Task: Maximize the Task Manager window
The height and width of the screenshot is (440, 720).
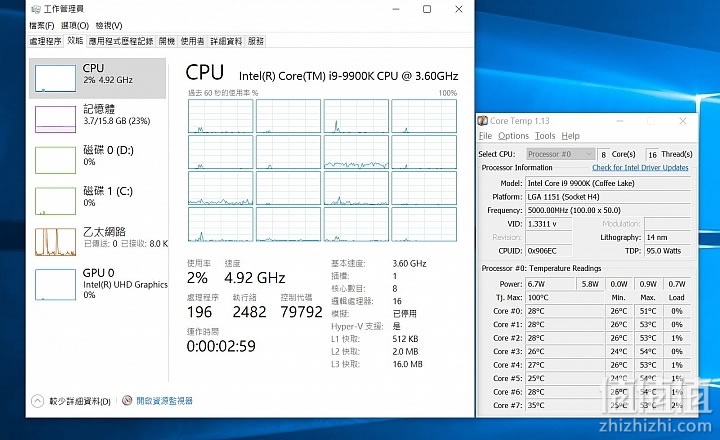Action: 427,9
